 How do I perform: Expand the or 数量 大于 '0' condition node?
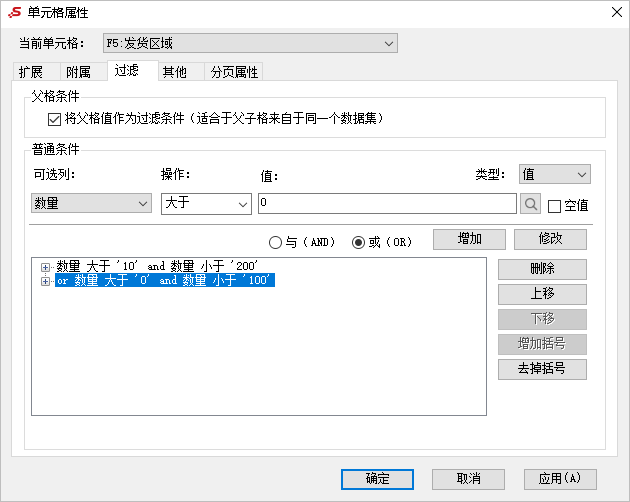[45, 281]
